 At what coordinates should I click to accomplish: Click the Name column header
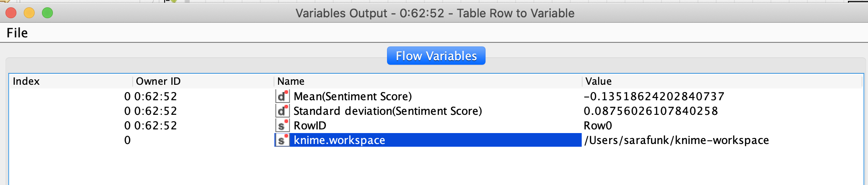[291, 81]
